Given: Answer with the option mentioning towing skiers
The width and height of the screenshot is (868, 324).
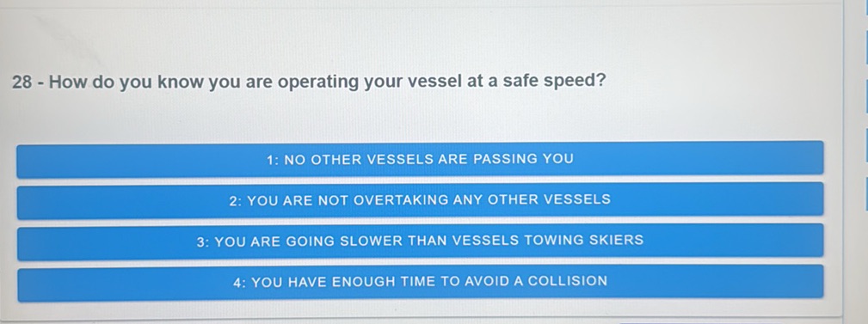Looking at the screenshot, I should tap(420, 241).
